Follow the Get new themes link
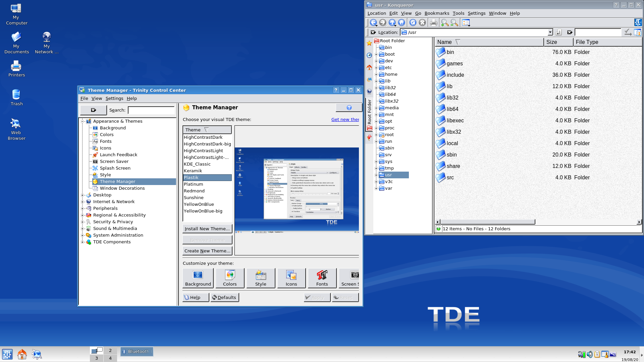This screenshot has height=362, width=644. point(345,120)
